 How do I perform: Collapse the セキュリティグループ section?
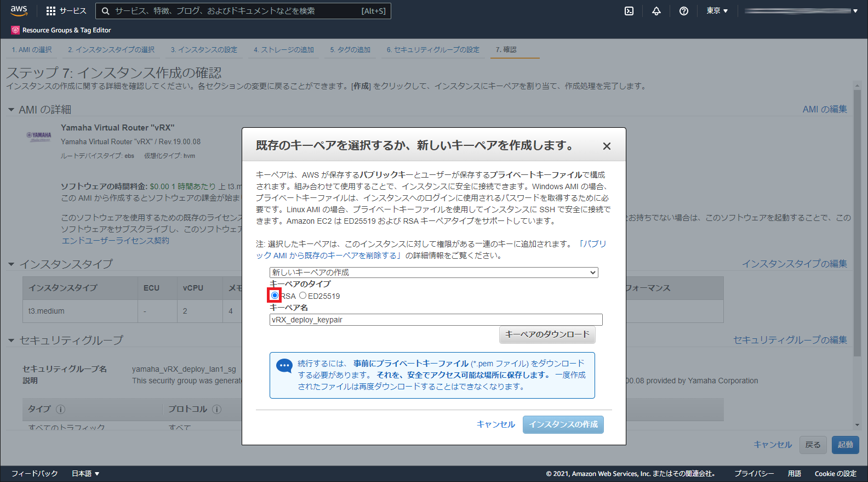click(11, 341)
